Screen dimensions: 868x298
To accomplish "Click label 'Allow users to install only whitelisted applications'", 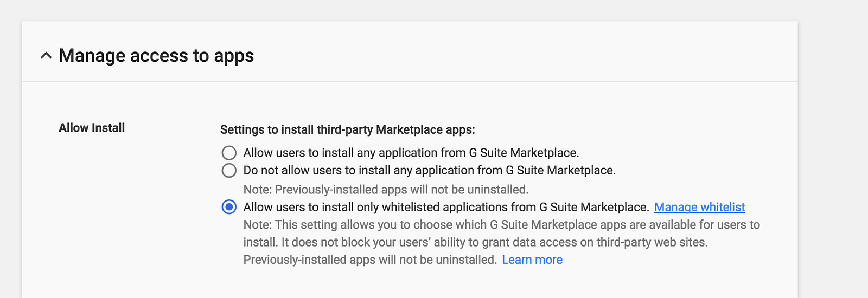I will [x=446, y=207].
